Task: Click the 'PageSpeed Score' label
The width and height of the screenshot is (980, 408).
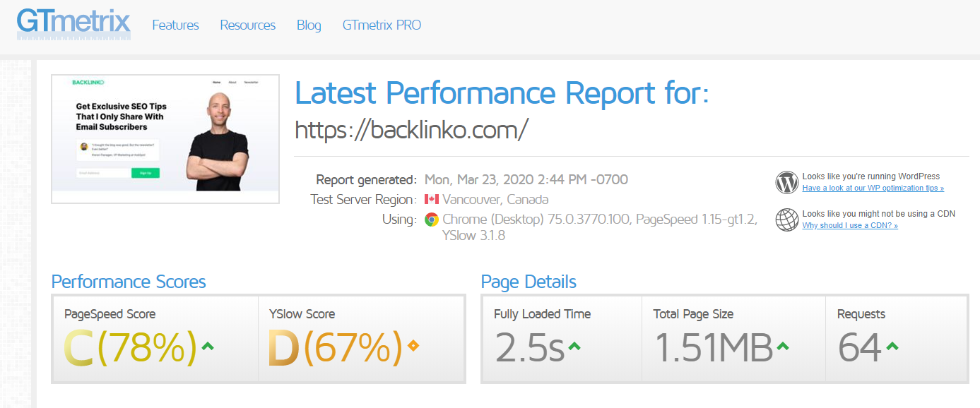Action: pos(110,314)
